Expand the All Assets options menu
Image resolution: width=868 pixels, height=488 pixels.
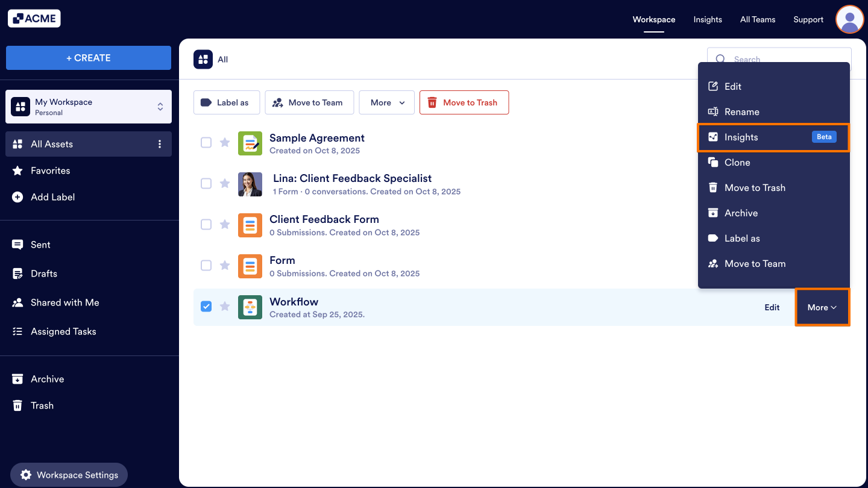click(160, 144)
